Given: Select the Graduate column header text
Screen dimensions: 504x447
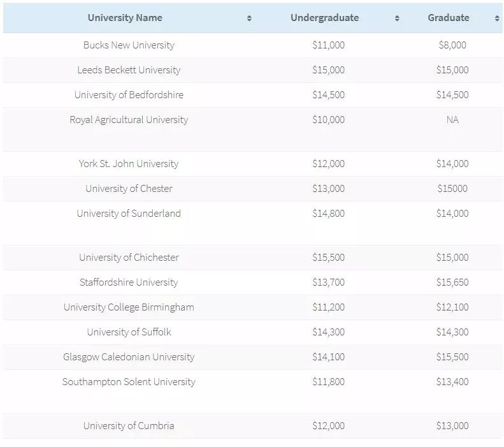Looking at the screenshot, I should tap(449, 18).
